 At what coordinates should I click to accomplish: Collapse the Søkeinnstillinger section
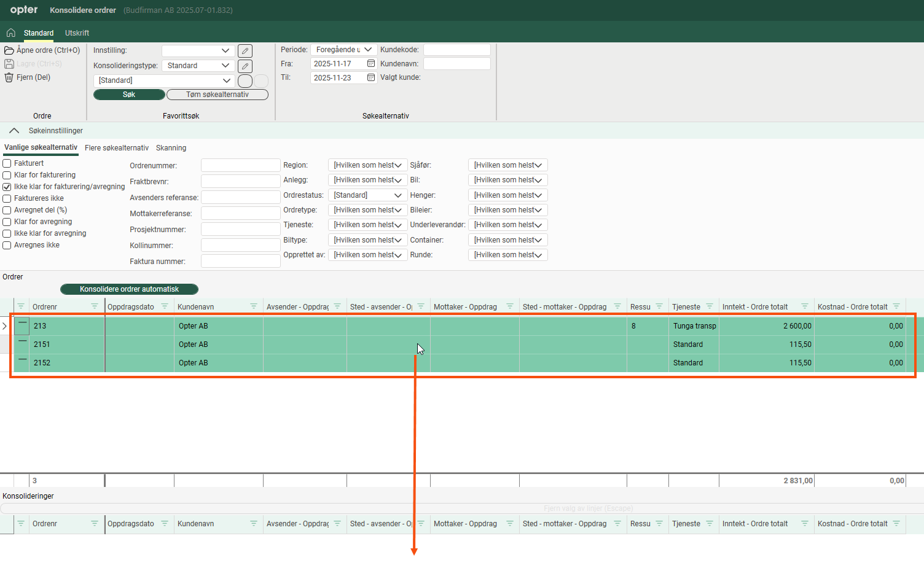(x=14, y=131)
